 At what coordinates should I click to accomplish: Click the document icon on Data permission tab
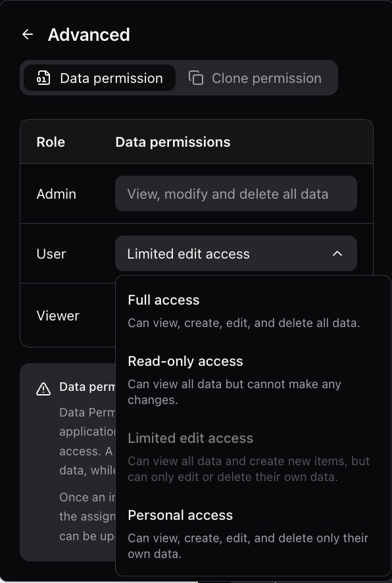(x=42, y=78)
